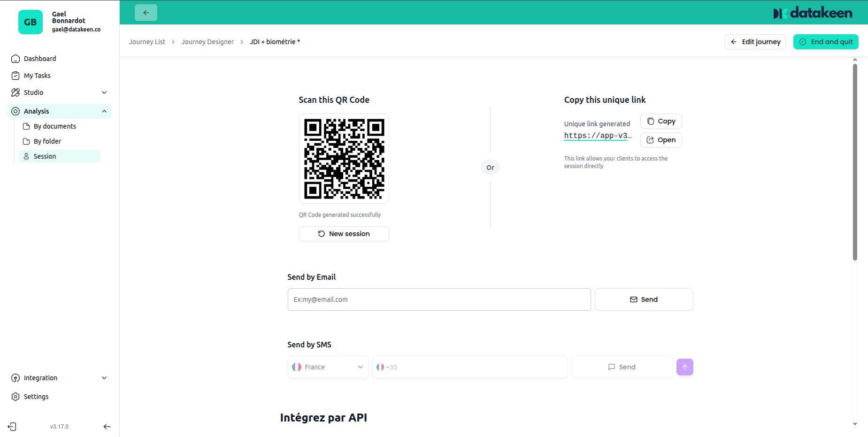Click 'QR Code generated successfully' message

[340, 215]
